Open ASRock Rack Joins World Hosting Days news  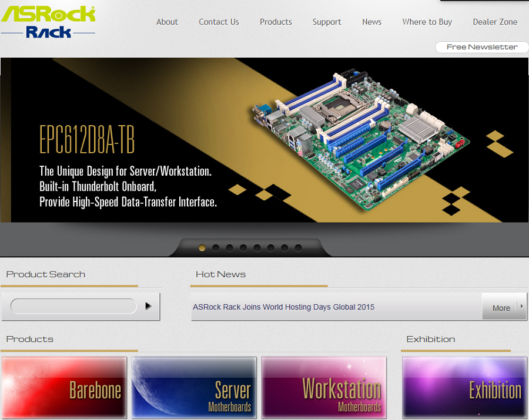coord(283,307)
